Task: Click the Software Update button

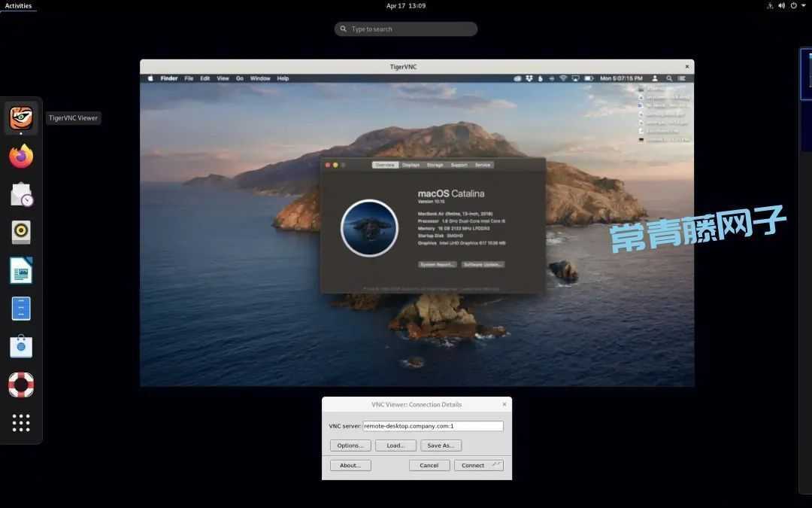Action: tap(483, 264)
